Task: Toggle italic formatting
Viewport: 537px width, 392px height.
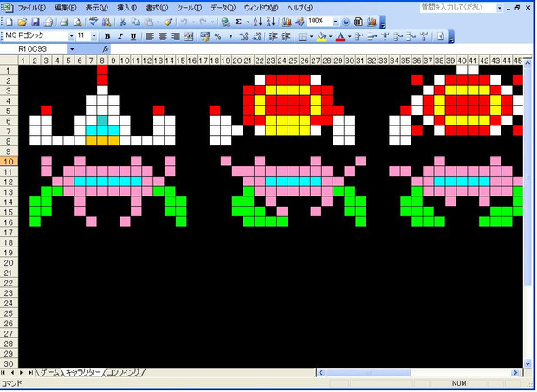Action: click(x=120, y=36)
